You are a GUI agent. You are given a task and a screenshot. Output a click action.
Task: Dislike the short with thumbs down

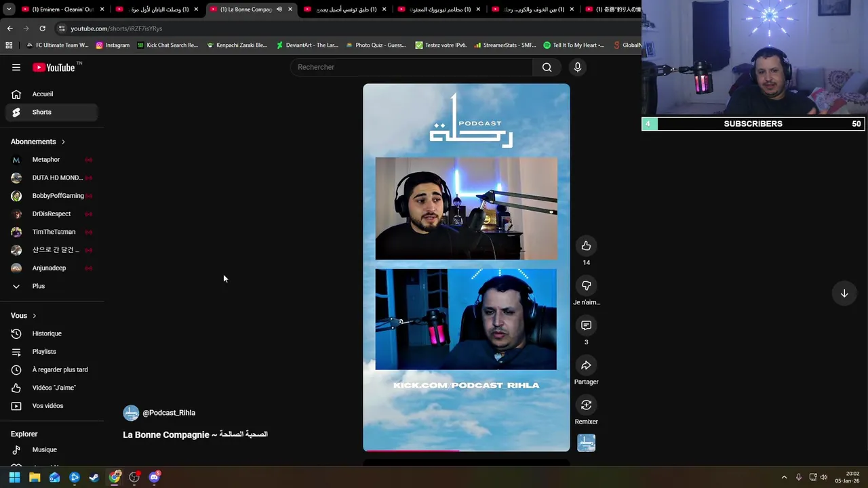point(586,285)
